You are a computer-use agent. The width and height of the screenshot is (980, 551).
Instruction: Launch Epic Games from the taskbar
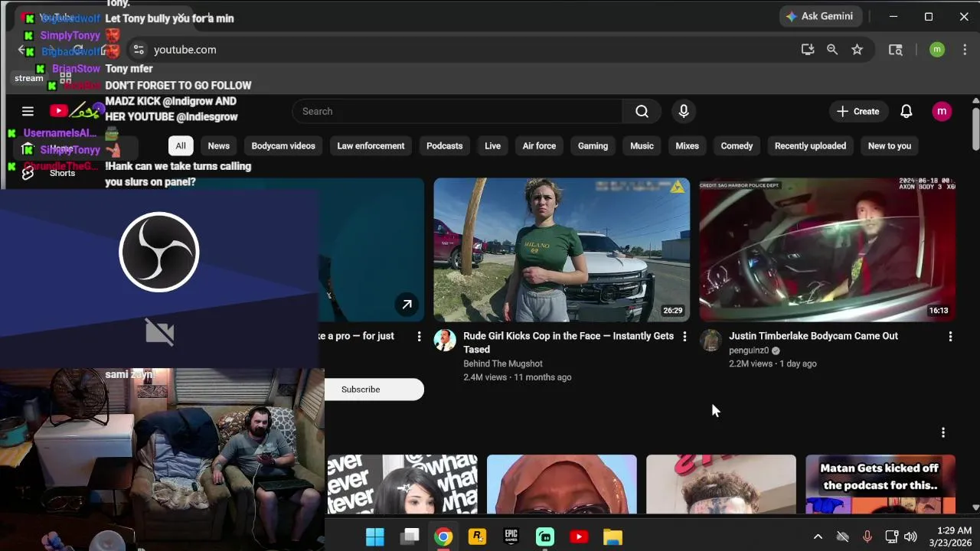(511, 537)
